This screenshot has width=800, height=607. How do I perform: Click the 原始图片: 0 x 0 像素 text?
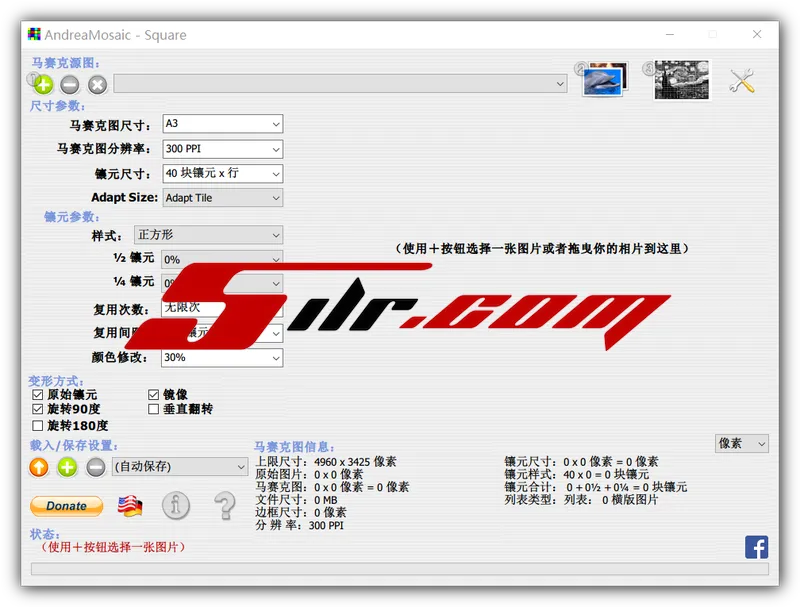click(x=309, y=474)
